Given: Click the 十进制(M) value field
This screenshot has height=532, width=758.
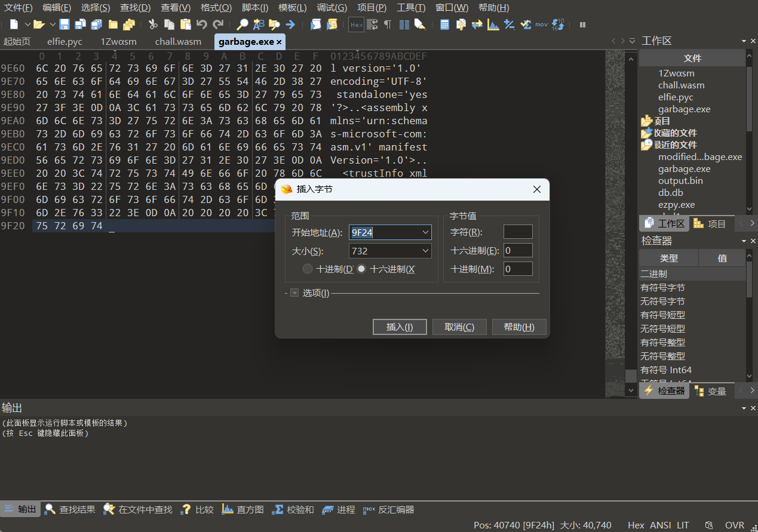Looking at the screenshot, I should tap(518, 269).
